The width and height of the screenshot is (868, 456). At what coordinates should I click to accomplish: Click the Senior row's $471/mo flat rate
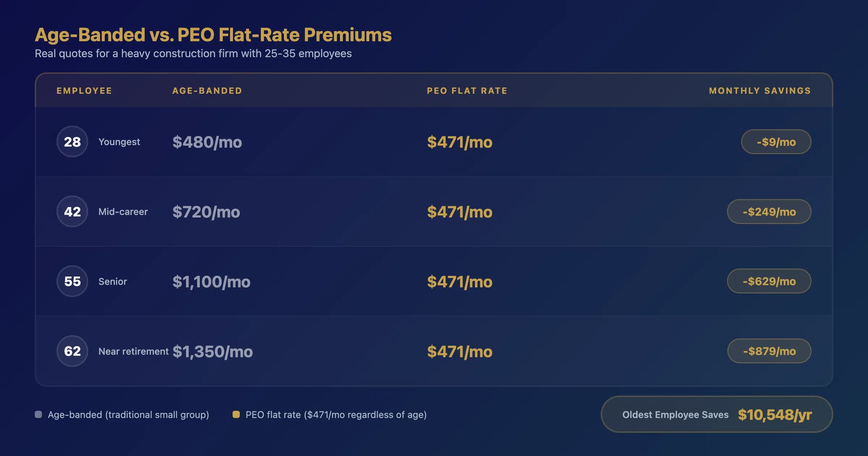[x=460, y=282]
